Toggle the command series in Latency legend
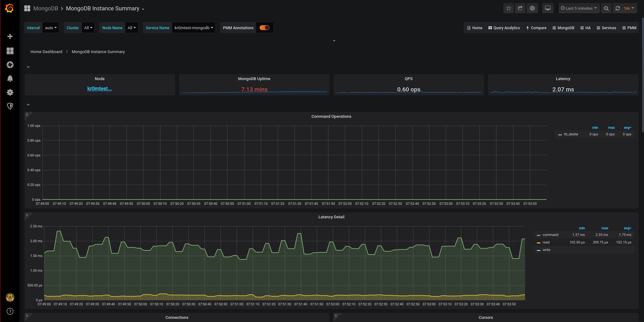Viewport: 644px width, 322px height. (550, 235)
